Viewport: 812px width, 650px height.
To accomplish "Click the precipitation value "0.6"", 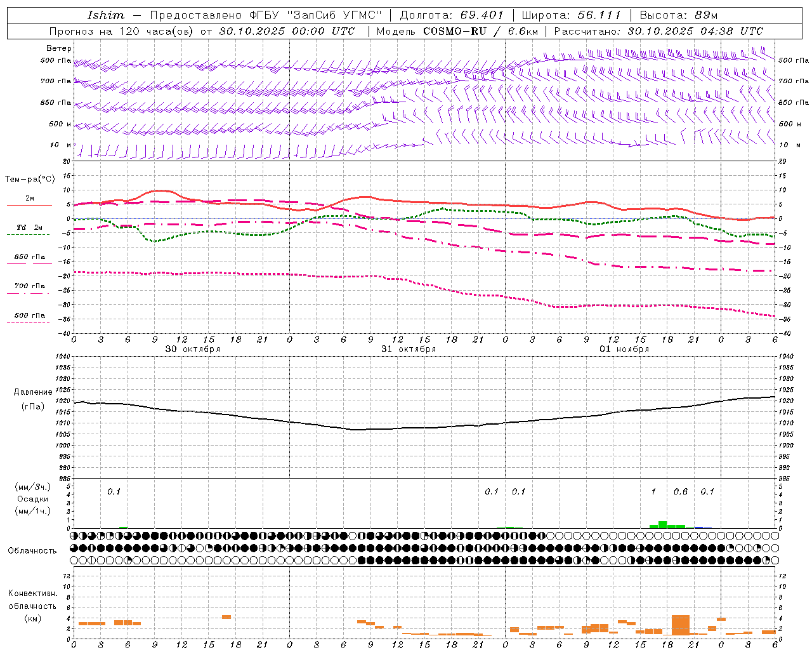I will 681,491.
